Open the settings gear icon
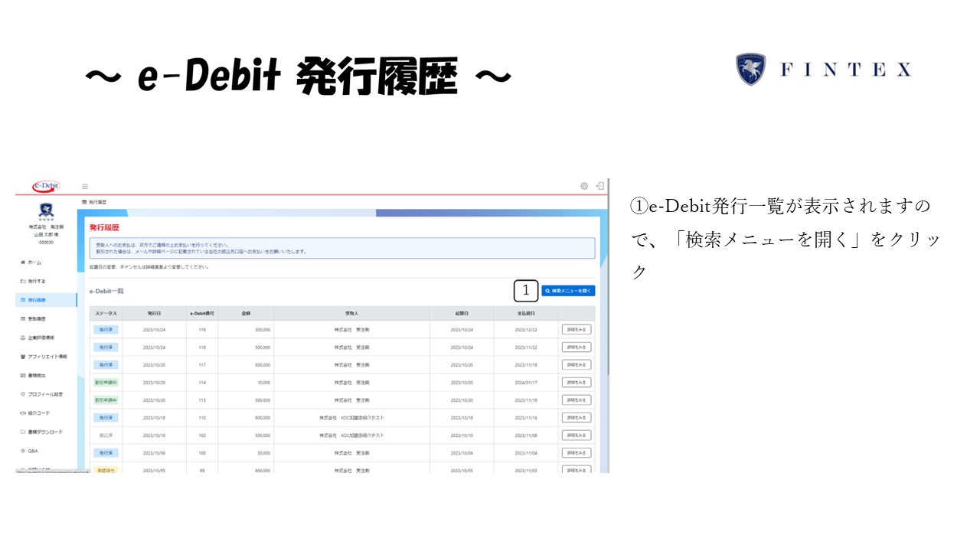980x551 pixels. point(584,186)
